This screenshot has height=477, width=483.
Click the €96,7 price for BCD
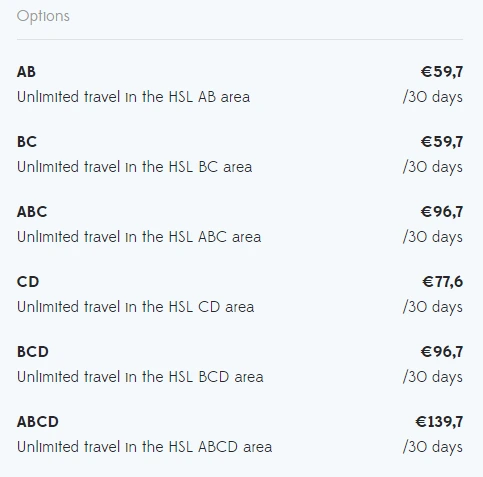pos(442,352)
